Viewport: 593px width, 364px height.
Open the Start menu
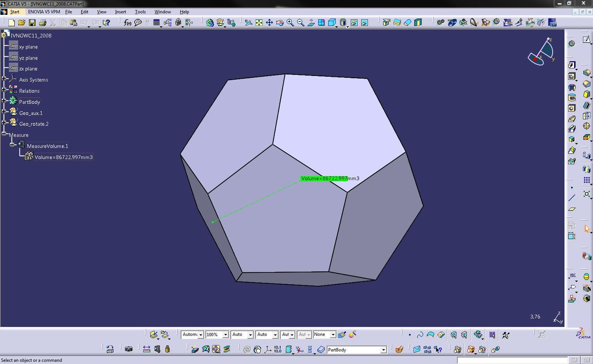(14, 12)
